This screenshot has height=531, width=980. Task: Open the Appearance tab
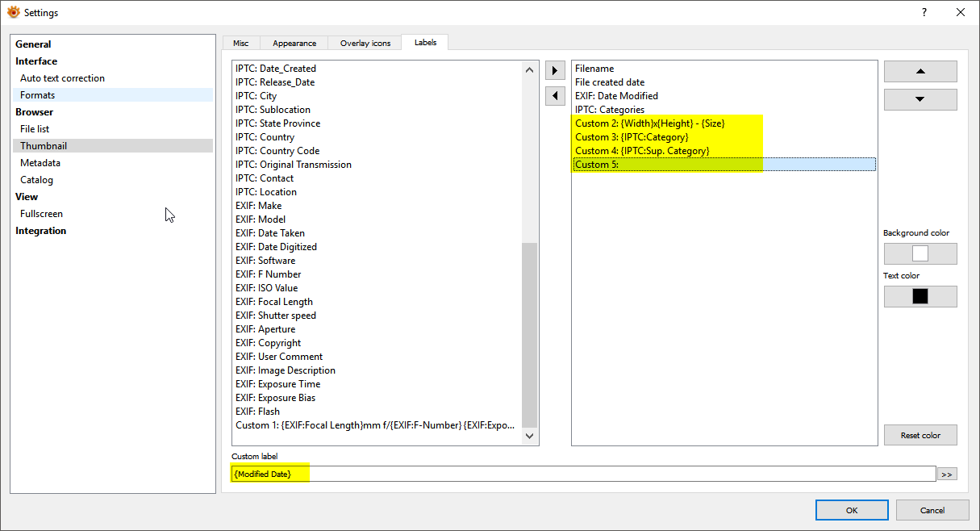[x=294, y=43]
